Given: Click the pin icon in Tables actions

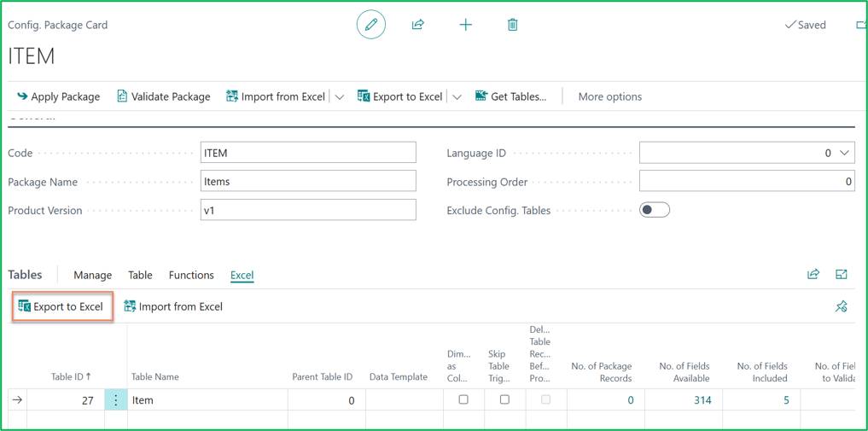Looking at the screenshot, I should [x=841, y=306].
